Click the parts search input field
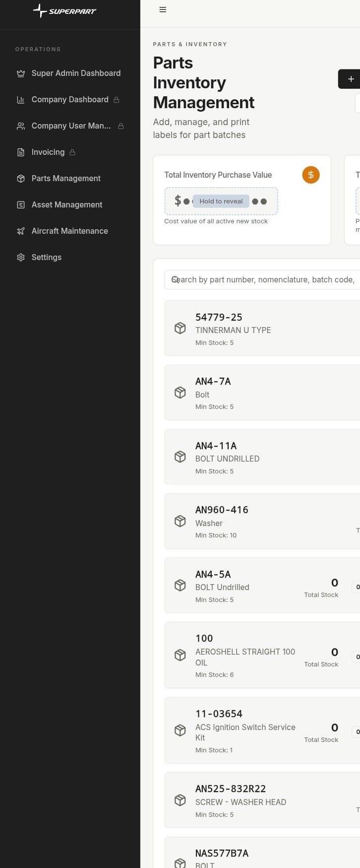The image size is (360, 868). point(262,280)
